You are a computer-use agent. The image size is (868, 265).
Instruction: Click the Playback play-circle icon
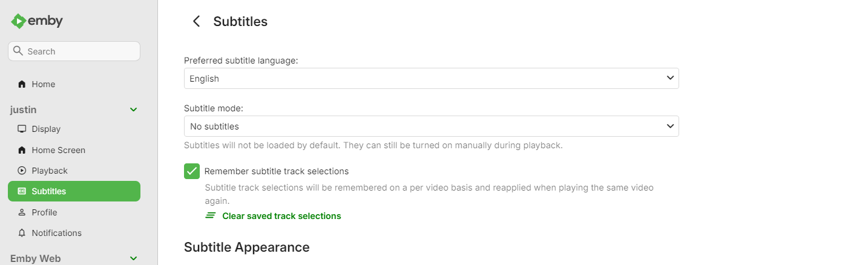(22, 171)
